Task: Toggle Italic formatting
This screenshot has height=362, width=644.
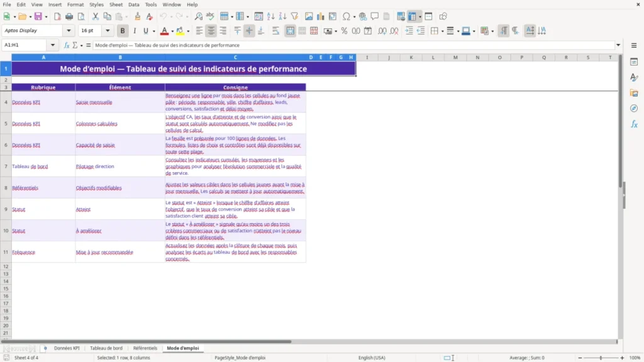Action: 135,31
